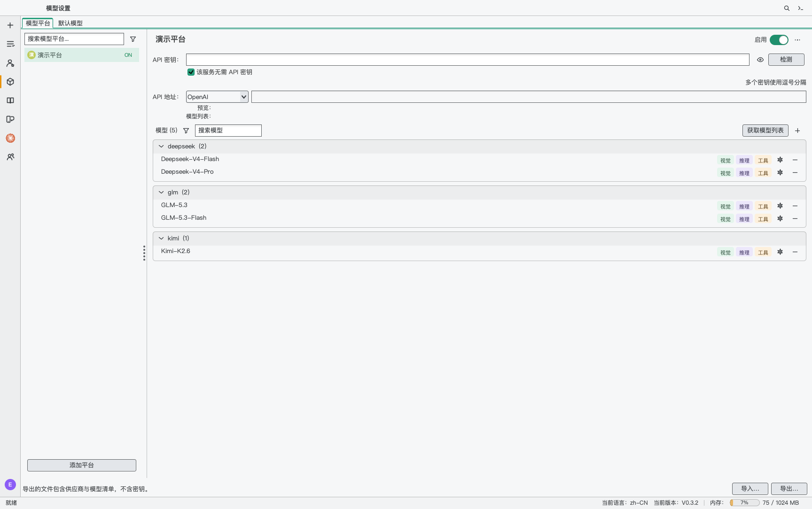Open the book icon in sidebar
This screenshot has height=509, width=812.
[10, 100]
